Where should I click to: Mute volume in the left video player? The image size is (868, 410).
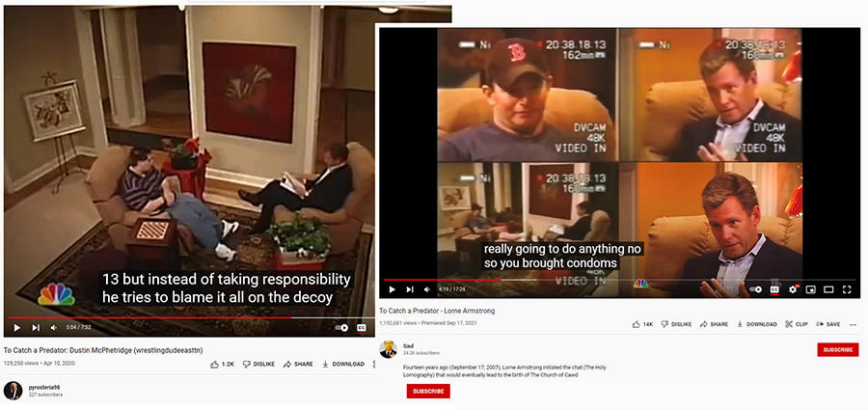pyautogui.click(x=54, y=327)
